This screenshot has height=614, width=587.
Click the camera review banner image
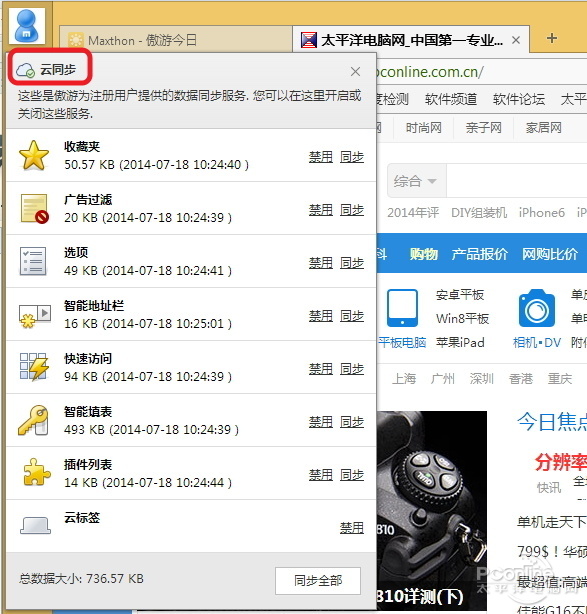(432, 511)
